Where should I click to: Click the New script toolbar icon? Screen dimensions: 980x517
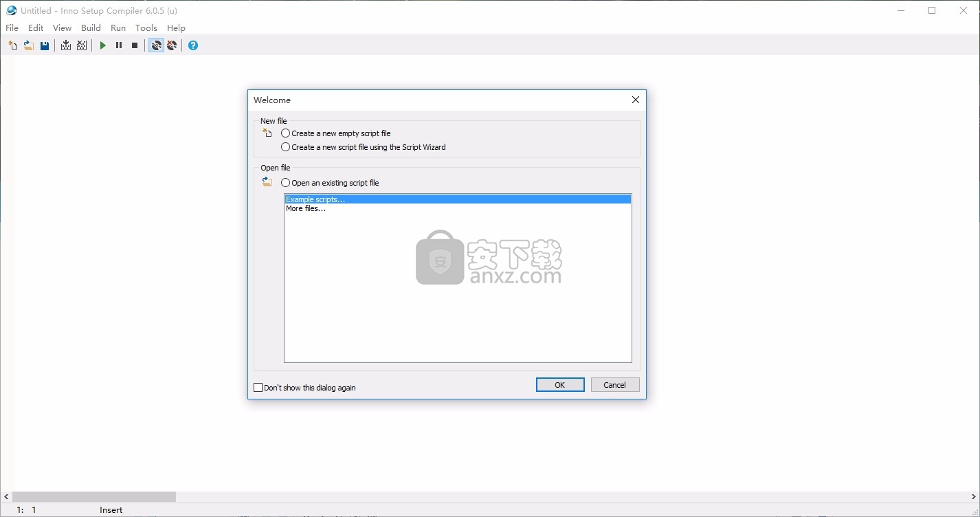point(12,45)
